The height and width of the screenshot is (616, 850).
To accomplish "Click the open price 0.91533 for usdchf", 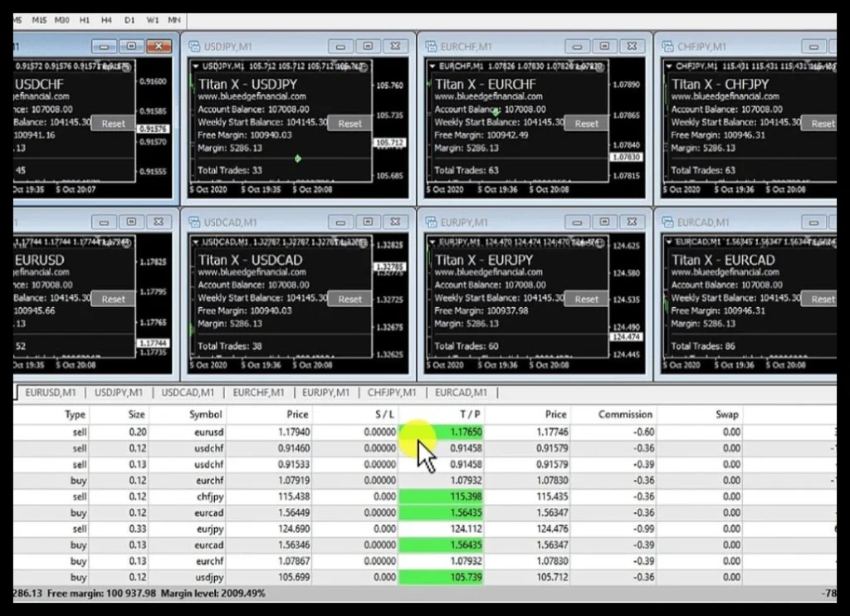I will point(294,465).
